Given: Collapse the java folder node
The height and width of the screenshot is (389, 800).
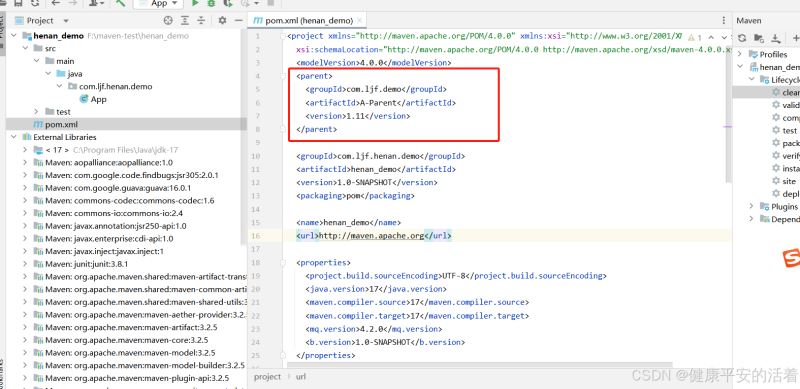Looking at the screenshot, I should pyautogui.click(x=48, y=74).
